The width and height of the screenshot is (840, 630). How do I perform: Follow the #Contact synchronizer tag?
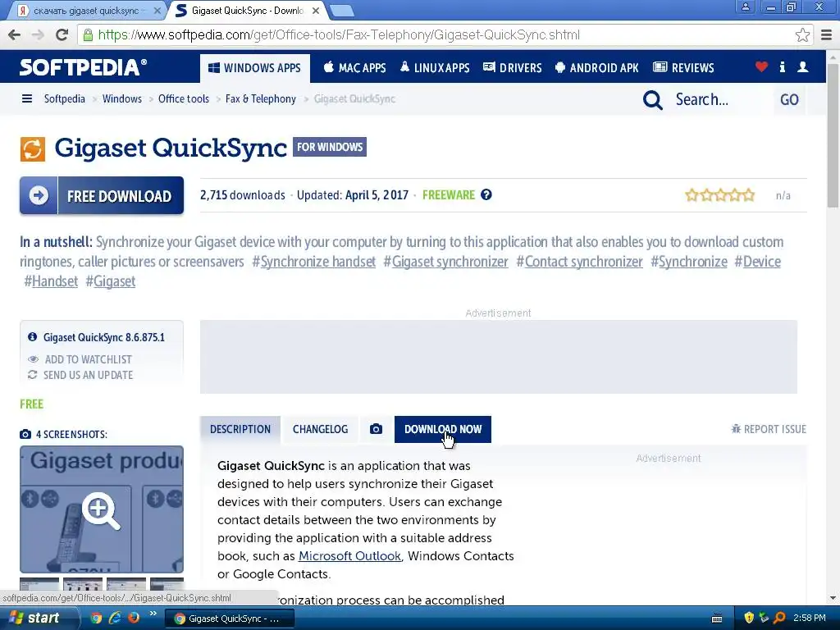579,262
